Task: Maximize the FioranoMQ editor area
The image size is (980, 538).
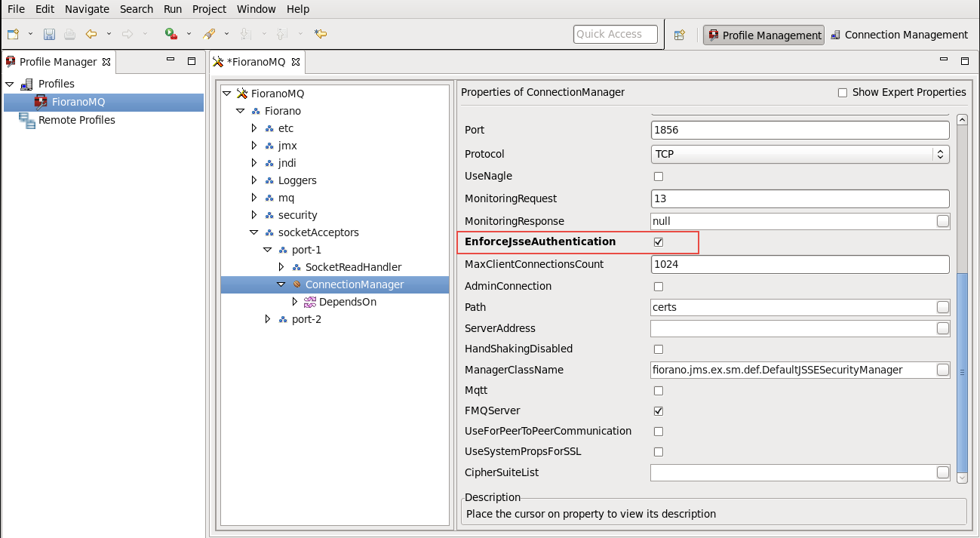Action: tap(965, 61)
